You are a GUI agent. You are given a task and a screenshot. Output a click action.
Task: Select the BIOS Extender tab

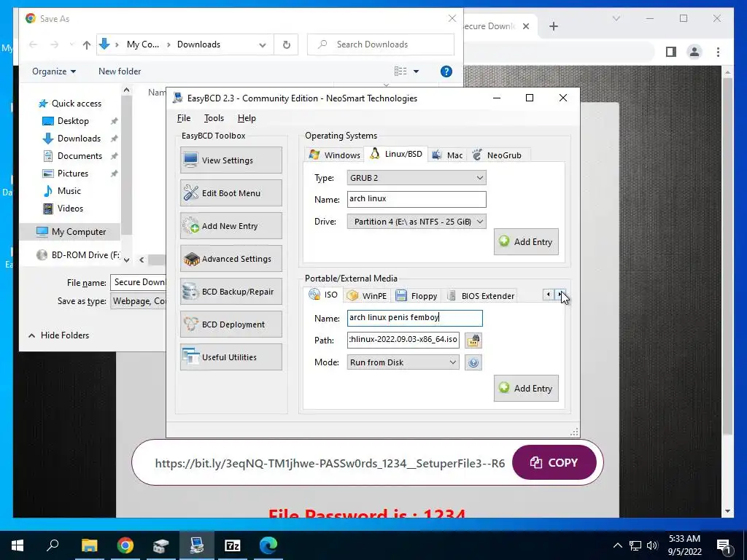coord(481,296)
